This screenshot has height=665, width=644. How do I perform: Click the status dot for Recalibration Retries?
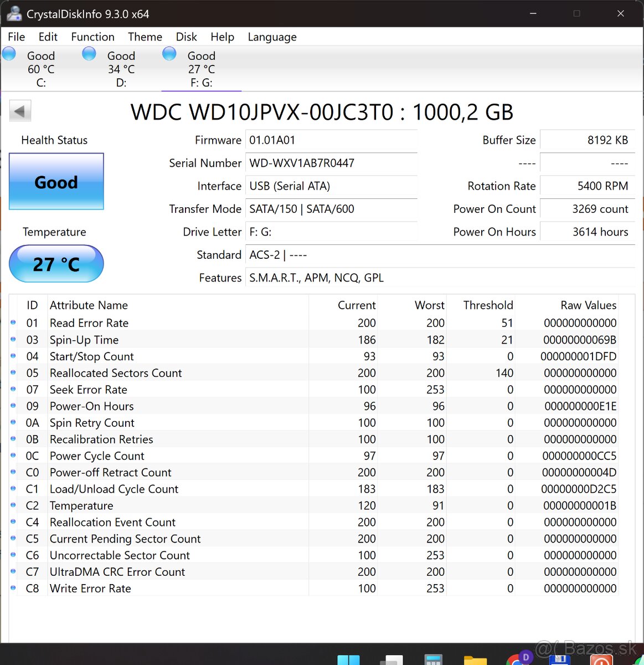13,438
